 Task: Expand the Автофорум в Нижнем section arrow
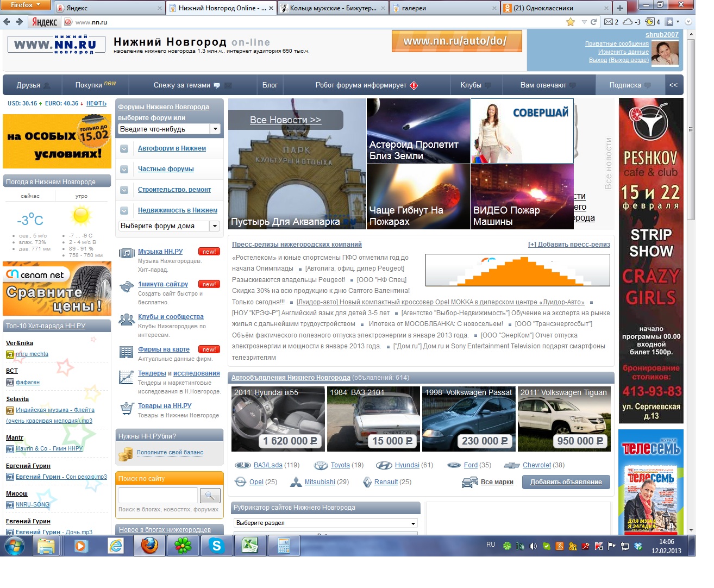pyautogui.click(x=124, y=149)
